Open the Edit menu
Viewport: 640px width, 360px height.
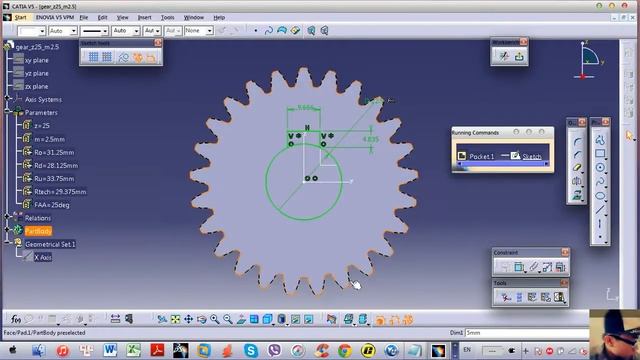pos(102,18)
